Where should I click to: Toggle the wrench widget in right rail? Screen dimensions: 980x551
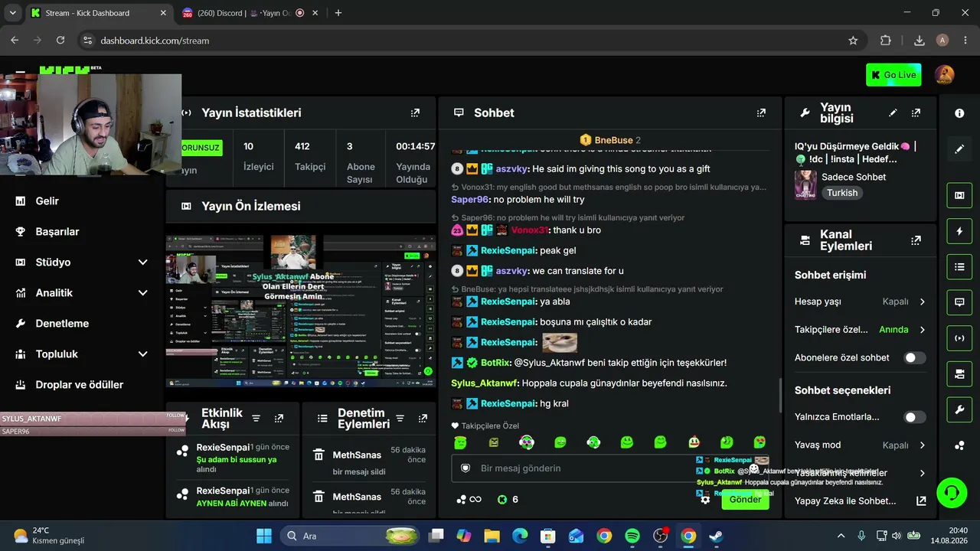coord(959,410)
